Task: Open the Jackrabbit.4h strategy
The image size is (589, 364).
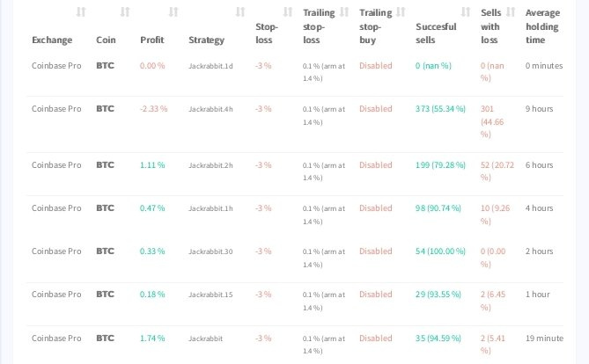Action: (x=210, y=109)
